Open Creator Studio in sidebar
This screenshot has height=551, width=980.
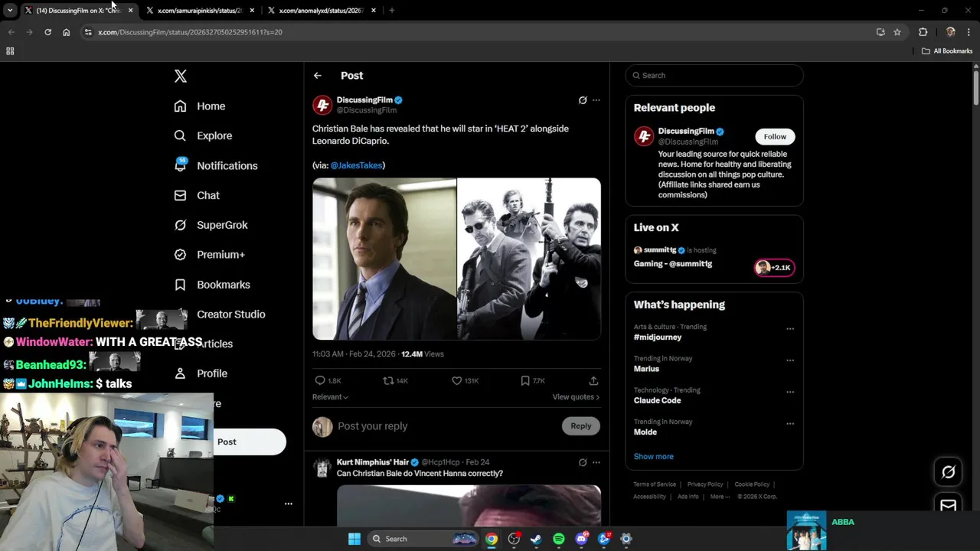coord(231,315)
